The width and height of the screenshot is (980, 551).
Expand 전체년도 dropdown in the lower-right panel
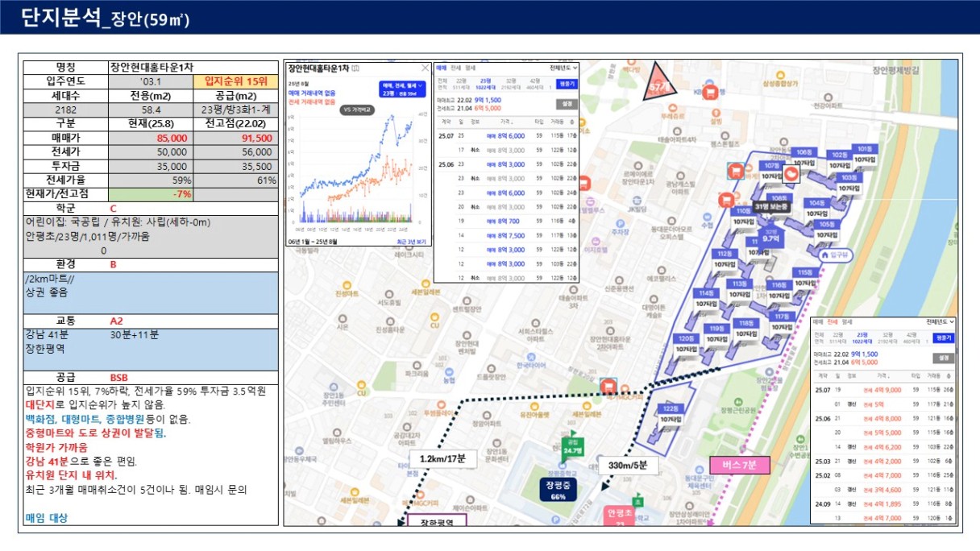940,321
